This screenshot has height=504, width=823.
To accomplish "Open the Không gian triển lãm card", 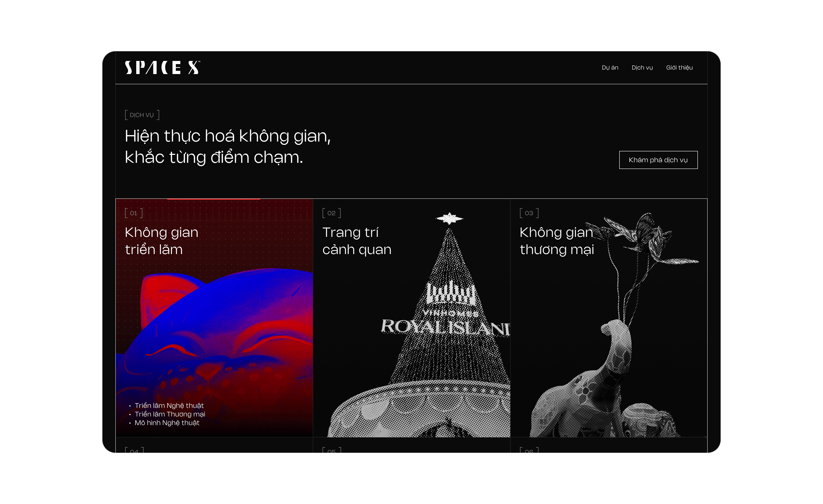I will click(214, 318).
